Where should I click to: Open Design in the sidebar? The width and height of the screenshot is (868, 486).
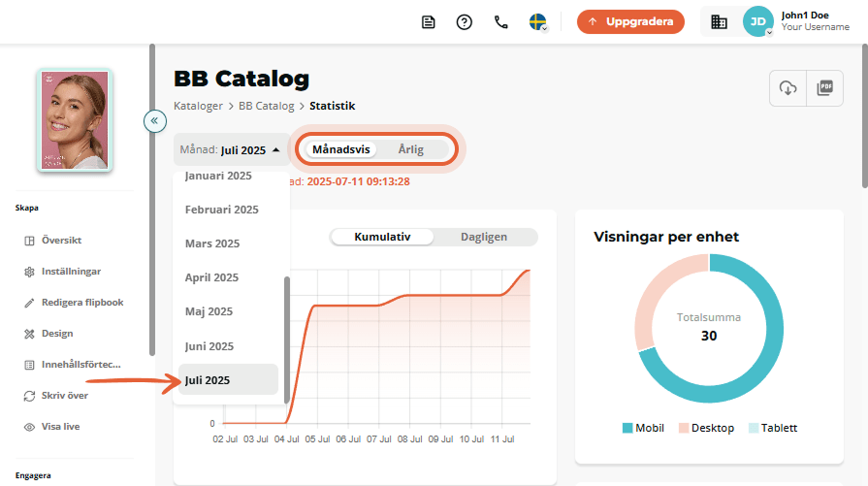(57, 334)
